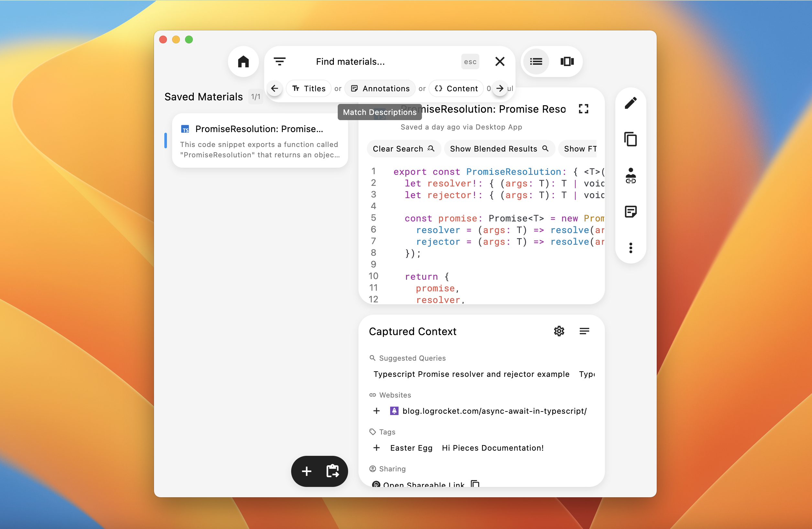Click the card description text about PromiseResolution
The image size is (812, 529).
tap(260, 150)
